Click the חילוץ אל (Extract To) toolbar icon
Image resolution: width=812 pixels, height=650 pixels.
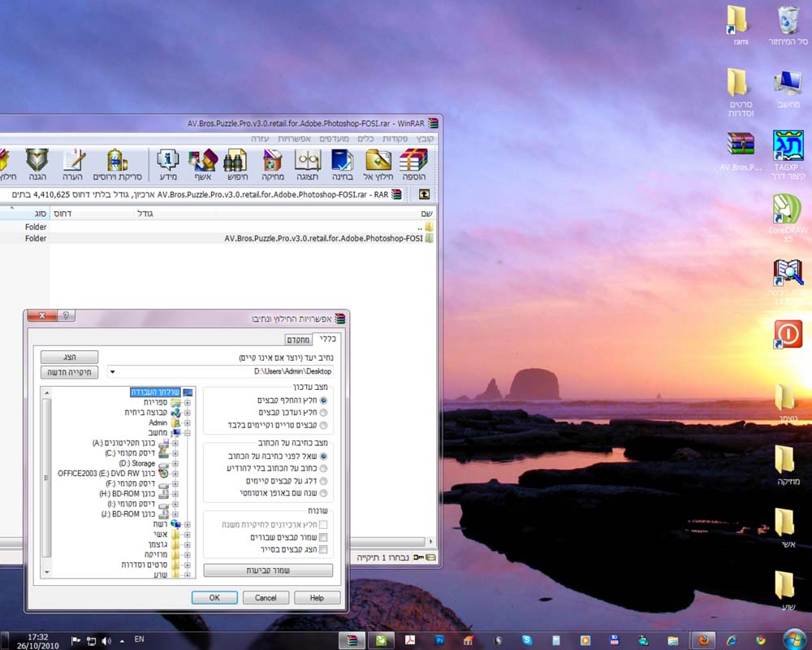point(378,164)
